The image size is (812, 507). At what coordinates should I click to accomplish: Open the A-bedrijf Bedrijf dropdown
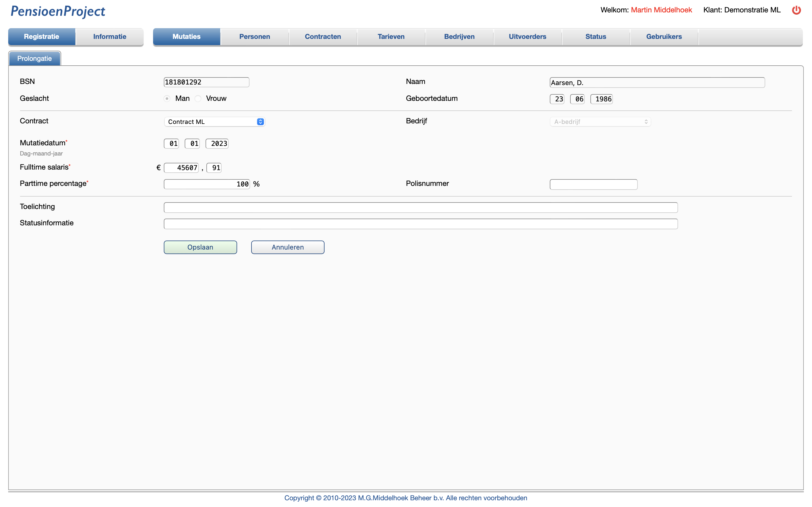600,122
